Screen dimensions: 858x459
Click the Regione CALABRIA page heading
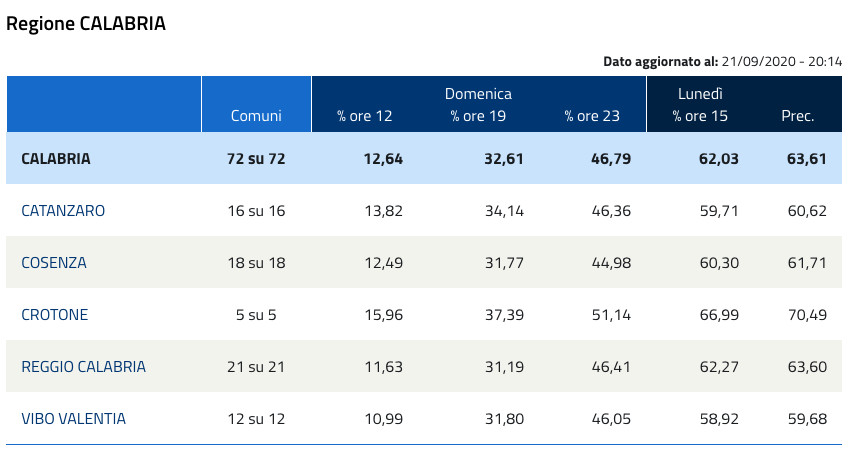pos(86,24)
